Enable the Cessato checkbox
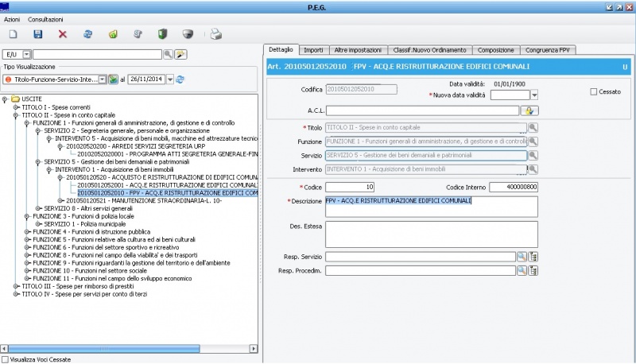The image size is (636, 364). pos(594,92)
